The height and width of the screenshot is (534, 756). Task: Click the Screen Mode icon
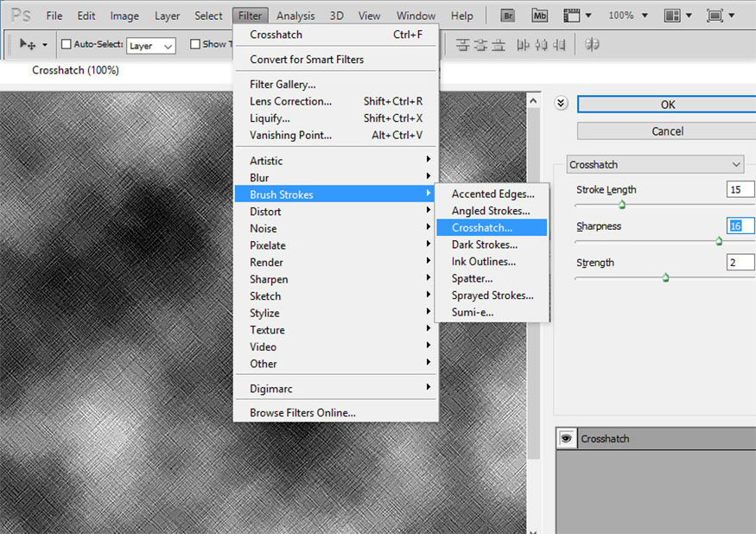pyautogui.click(x=715, y=16)
